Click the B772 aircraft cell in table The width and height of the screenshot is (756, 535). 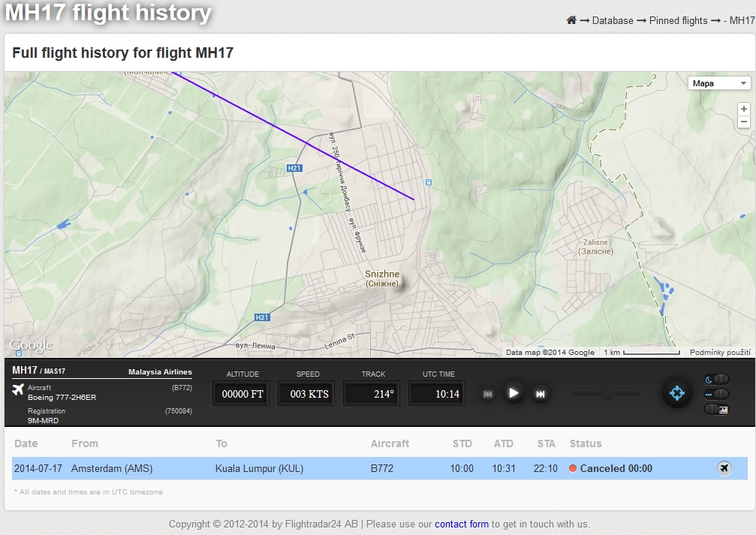tap(382, 468)
